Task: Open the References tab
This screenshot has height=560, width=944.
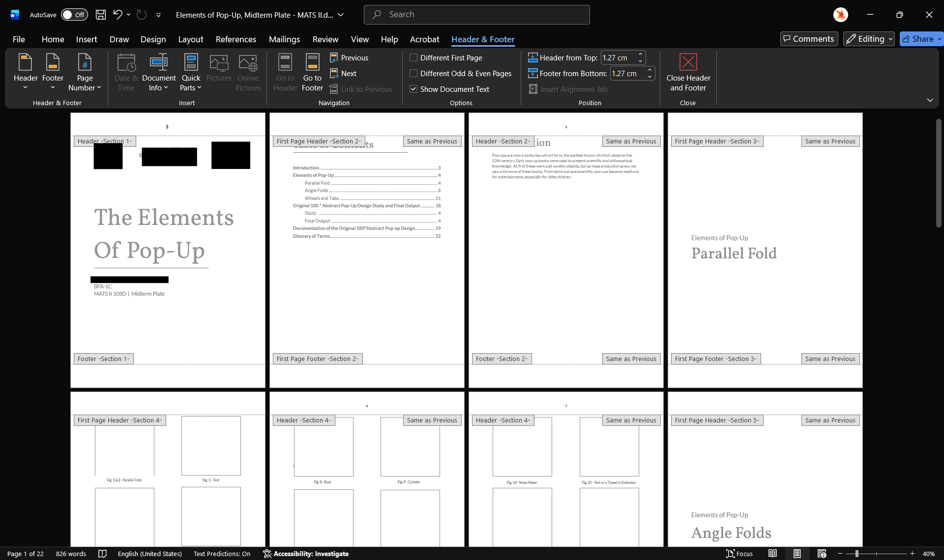Action: click(x=236, y=39)
